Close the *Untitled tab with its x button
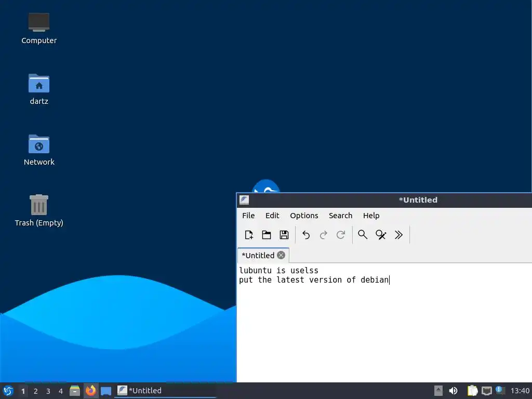This screenshot has width=532, height=399. [x=281, y=255]
